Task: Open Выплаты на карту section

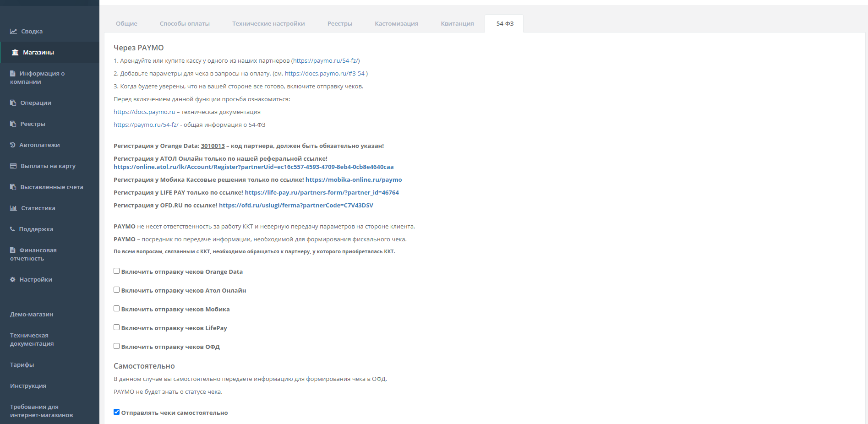Action: [49, 166]
